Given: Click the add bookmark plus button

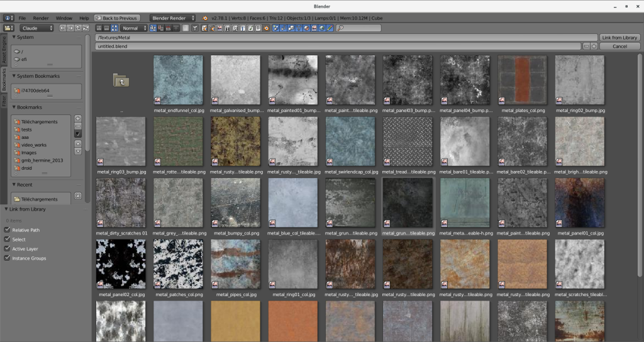Looking at the screenshot, I should (x=78, y=118).
